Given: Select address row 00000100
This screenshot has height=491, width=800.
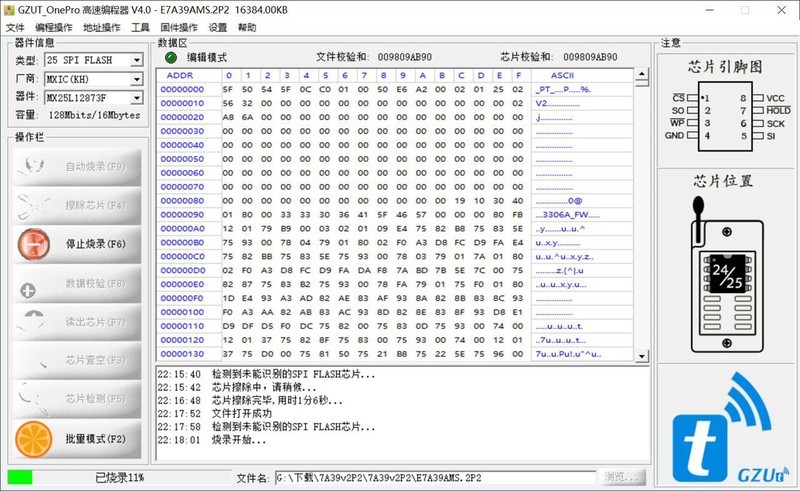Looking at the screenshot, I should click(x=182, y=312).
